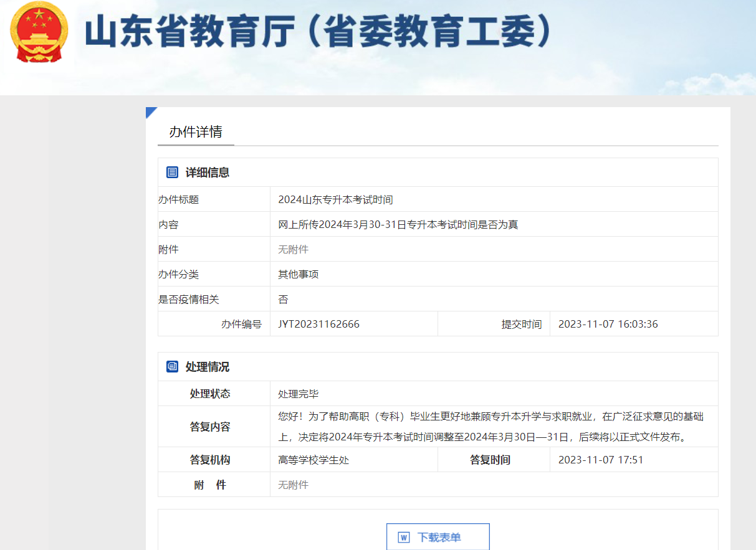
Task: Select the 办件分类 value 其他事项
Action: tap(298, 273)
